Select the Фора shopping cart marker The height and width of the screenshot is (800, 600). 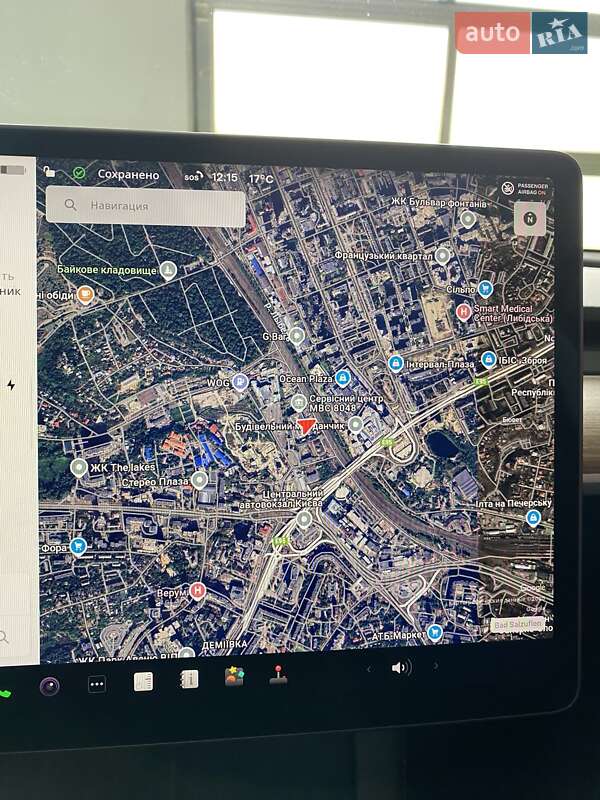[x=78, y=546]
